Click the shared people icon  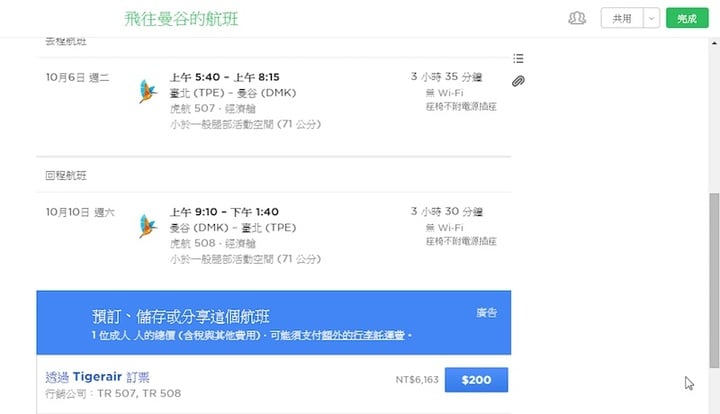coord(576,18)
